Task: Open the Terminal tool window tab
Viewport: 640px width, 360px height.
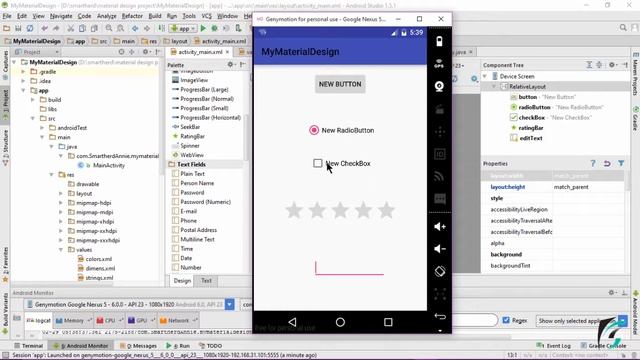Action: click(28, 346)
